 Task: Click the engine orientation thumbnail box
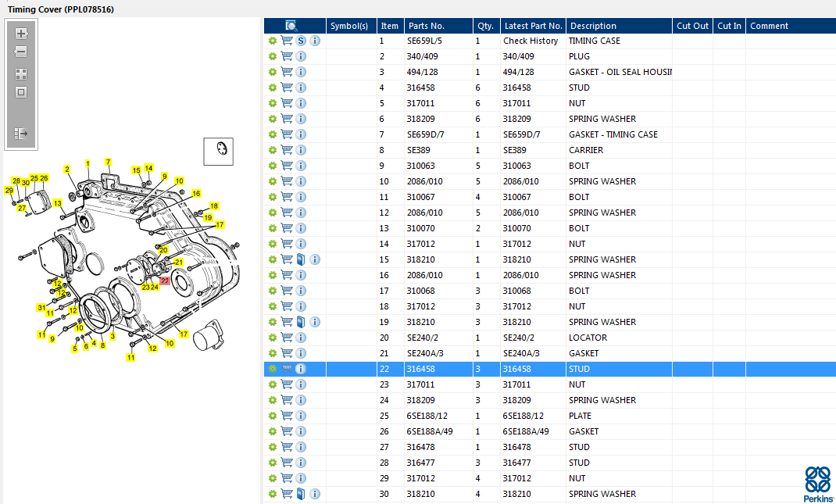[x=219, y=152]
